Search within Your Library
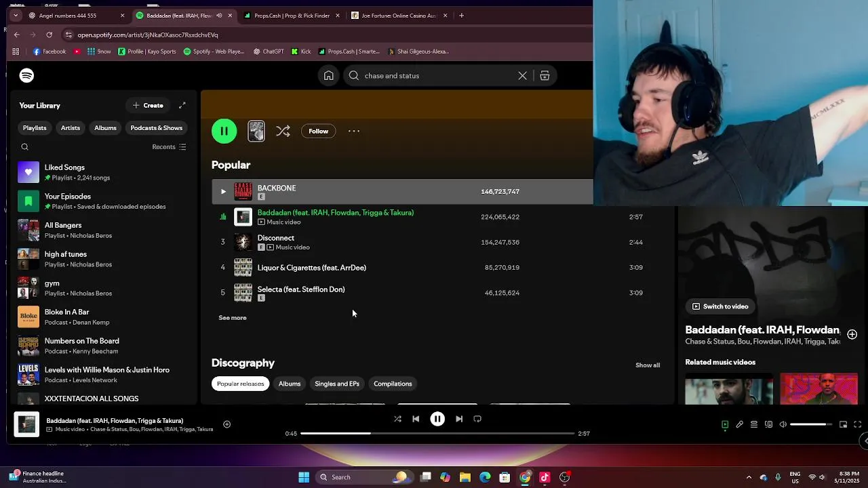The width and height of the screenshot is (868, 488). (25, 147)
